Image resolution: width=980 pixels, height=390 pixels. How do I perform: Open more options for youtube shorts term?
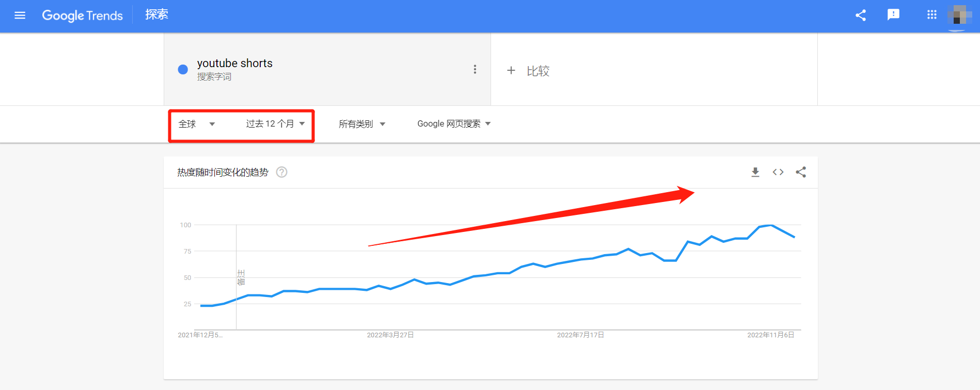475,69
